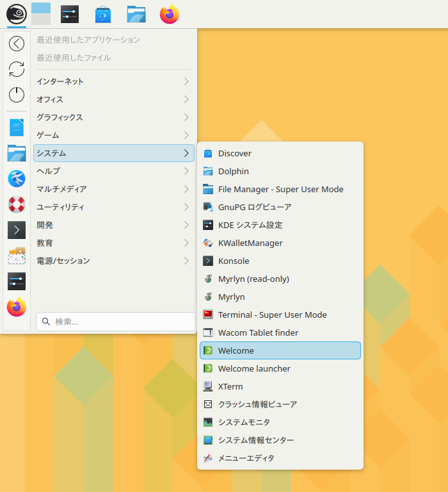Launch Myrlyn without read-only
The height and width of the screenshot is (492, 448).
click(x=280, y=297)
